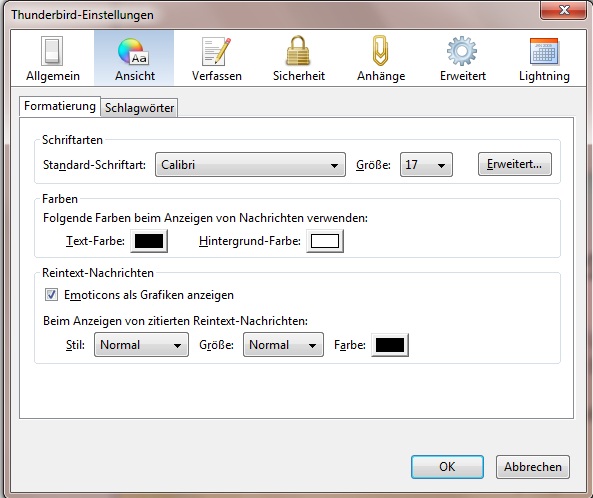Select the Ansicht color wheel icon
This screenshot has height=498, width=593.
(134, 51)
